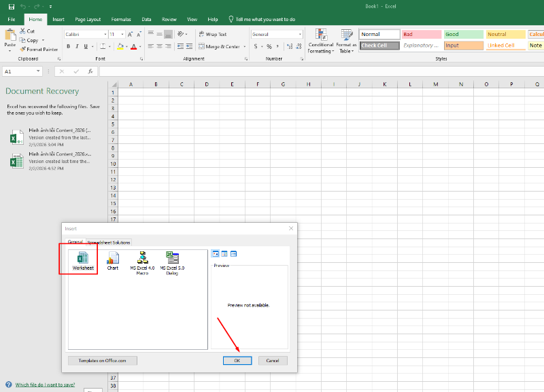Apply percent style format

(x=269, y=46)
